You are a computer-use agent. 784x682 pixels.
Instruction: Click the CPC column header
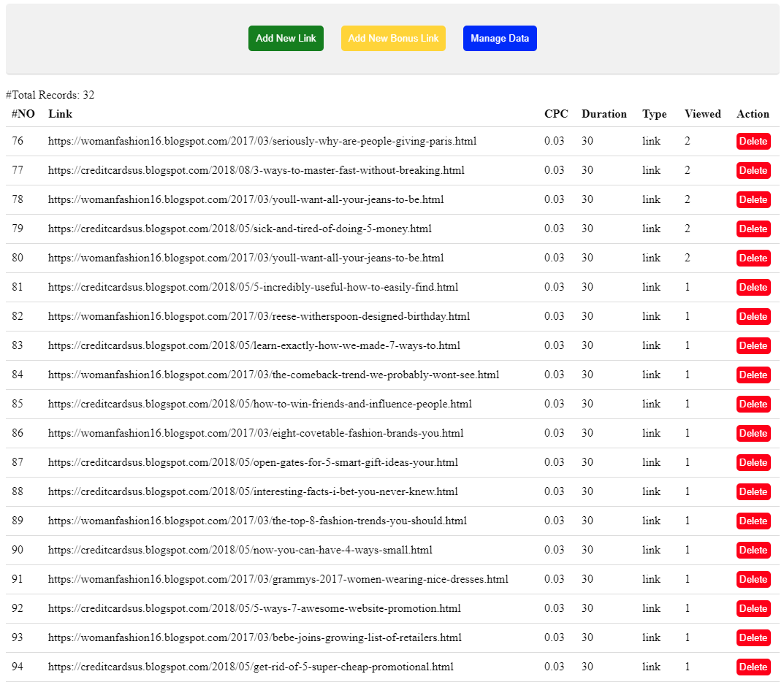[555, 114]
